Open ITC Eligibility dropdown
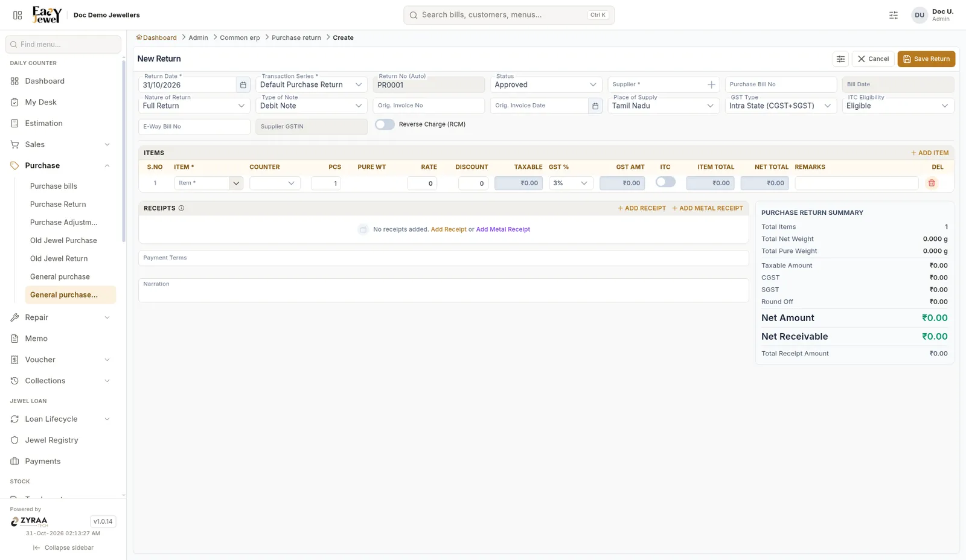This screenshot has width=966, height=560. coord(898,106)
